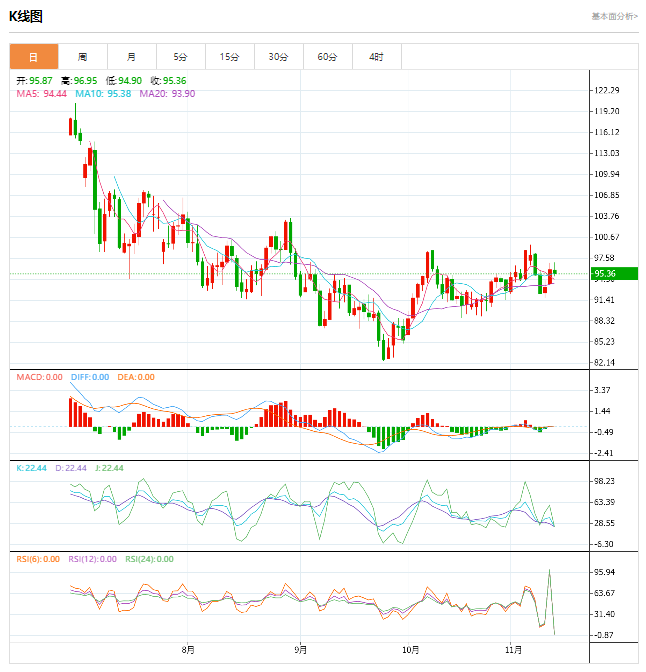The width and height of the screenshot is (646, 672).
Task: Click the 113.03 price axis value
Action: click(607, 153)
